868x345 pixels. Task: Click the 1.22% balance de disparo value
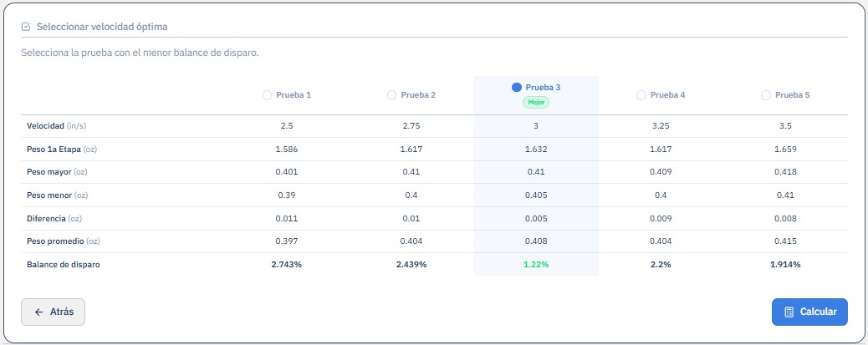(536, 264)
